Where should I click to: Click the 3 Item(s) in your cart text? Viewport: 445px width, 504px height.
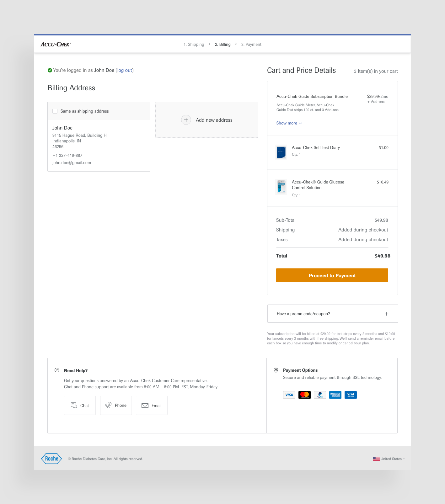376,71
